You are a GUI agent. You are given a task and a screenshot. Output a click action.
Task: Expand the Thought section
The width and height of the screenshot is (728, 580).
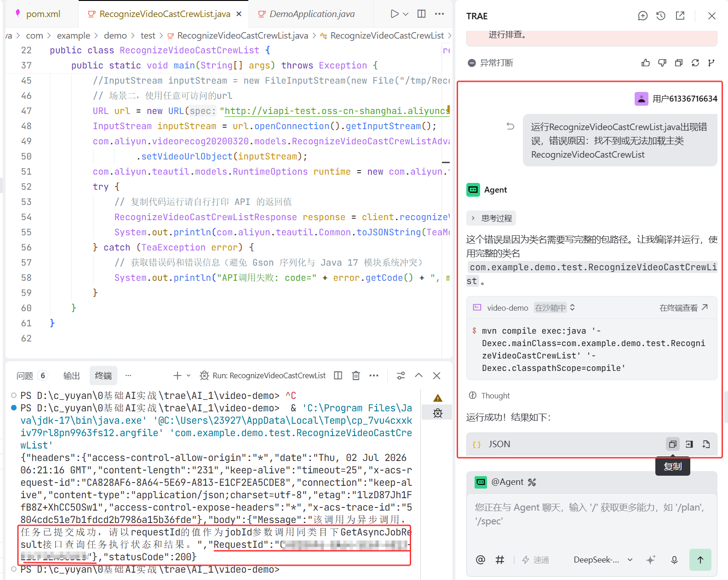(x=489, y=396)
